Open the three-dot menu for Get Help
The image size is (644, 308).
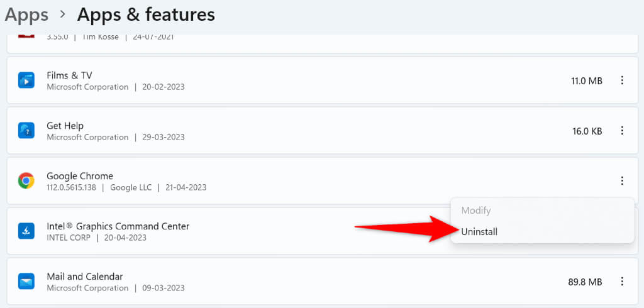click(622, 131)
